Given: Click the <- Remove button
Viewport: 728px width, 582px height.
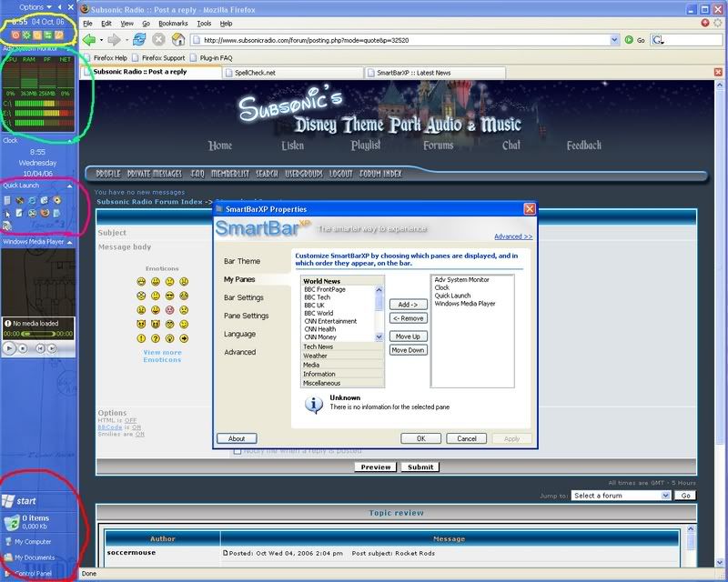Looking at the screenshot, I should coord(408,318).
